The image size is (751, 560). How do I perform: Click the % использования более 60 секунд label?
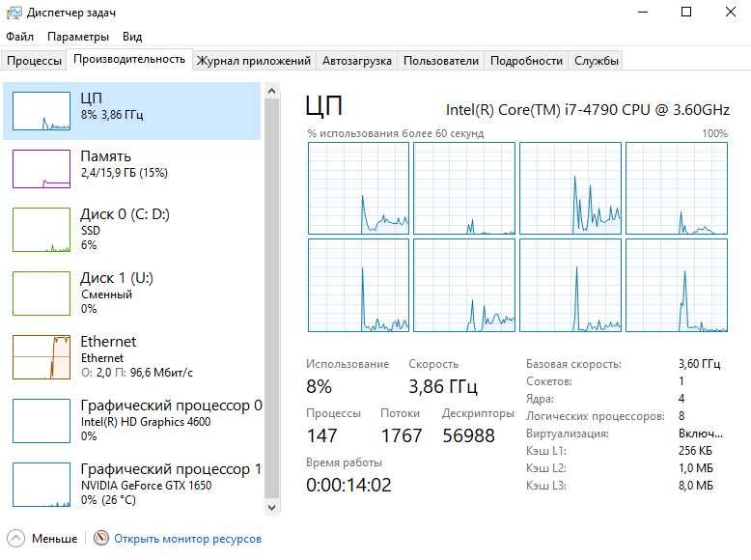click(396, 133)
